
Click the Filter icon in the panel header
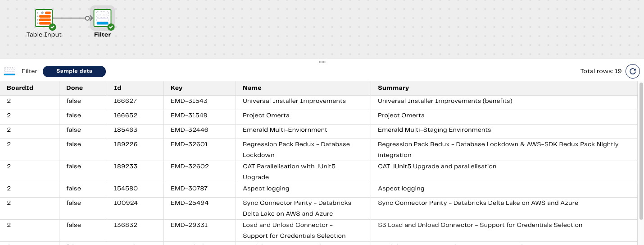click(9, 71)
